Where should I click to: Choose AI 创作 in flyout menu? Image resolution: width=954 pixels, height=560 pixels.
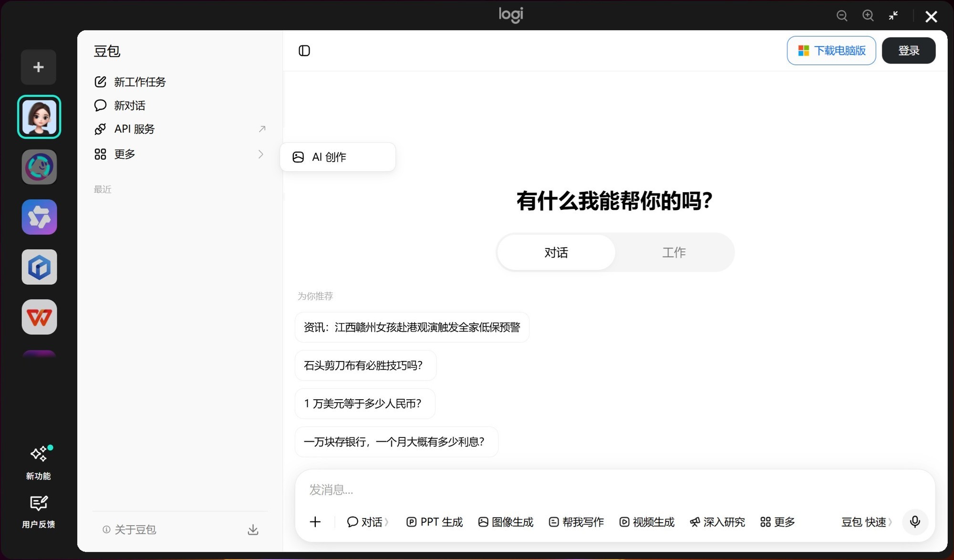pyautogui.click(x=338, y=157)
